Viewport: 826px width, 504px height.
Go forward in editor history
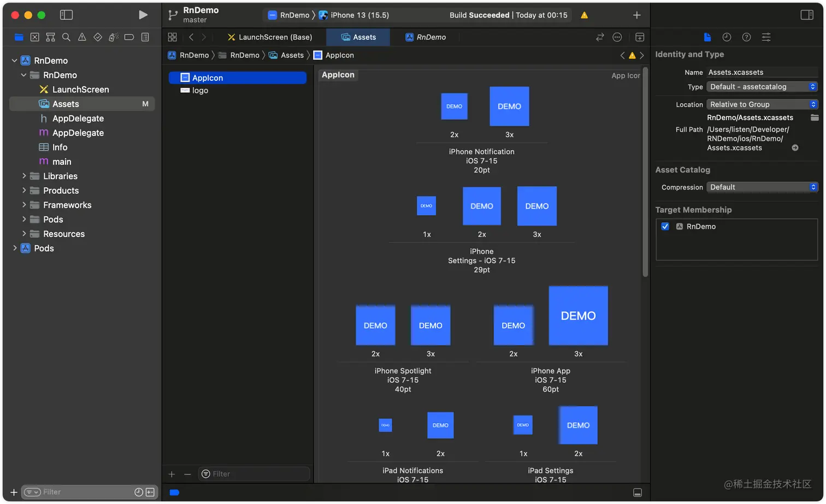(204, 37)
